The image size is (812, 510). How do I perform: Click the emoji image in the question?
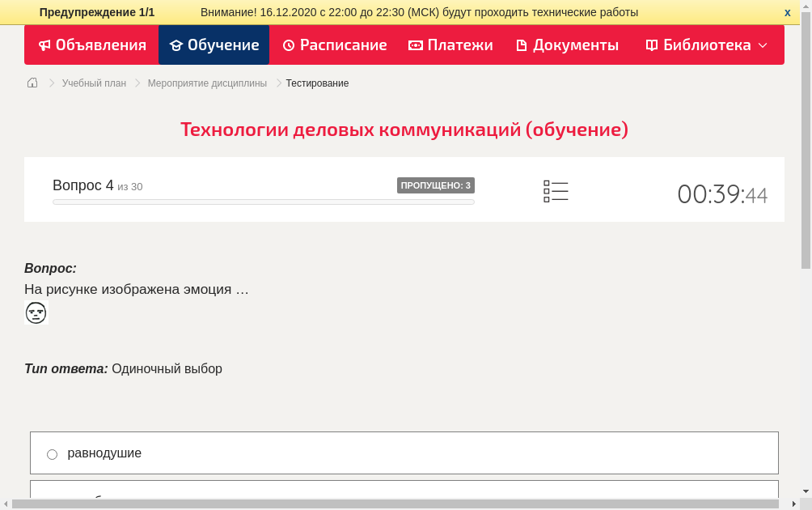pyautogui.click(x=36, y=312)
